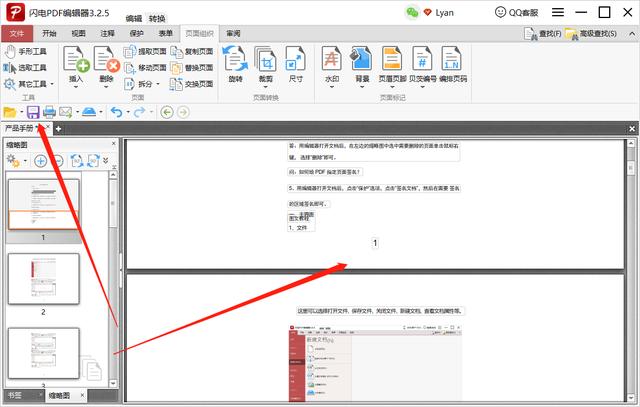
Task: Click the forward navigation arrow
Action: coord(183,112)
